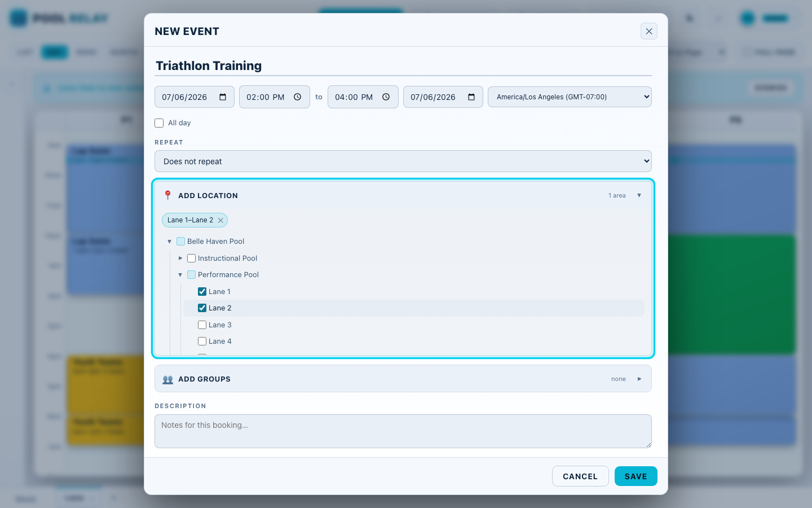Open calendar picker for start date
The image size is (812, 508).
point(223,97)
